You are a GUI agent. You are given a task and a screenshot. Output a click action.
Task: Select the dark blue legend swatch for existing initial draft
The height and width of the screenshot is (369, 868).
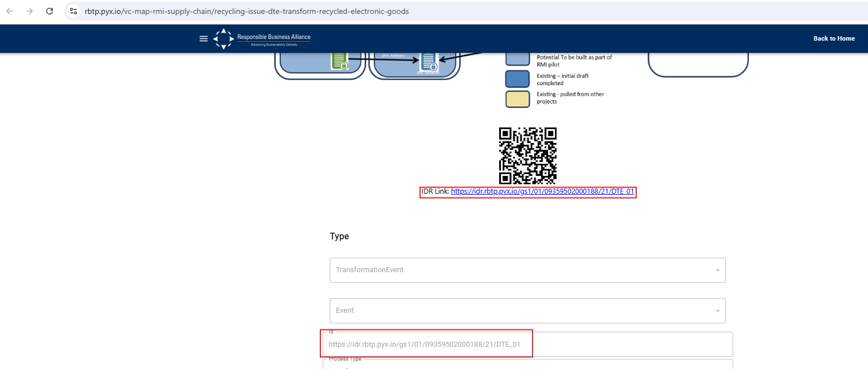[517, 79]
